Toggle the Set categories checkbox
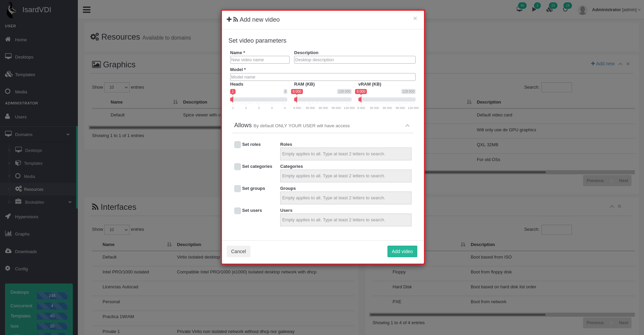Image resolution: width=644 pixels, height=335 pixels. click(238, 166)
